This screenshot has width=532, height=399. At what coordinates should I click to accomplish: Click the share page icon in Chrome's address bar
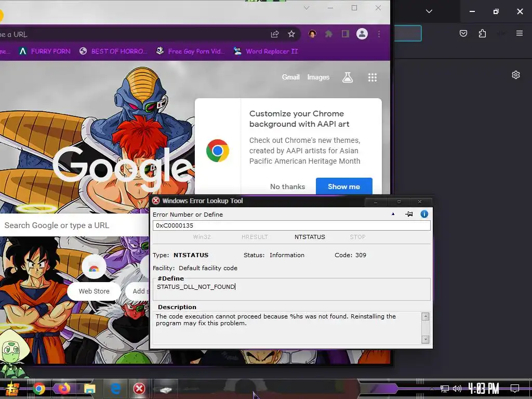pyautogui.click(x=275, y=34)
